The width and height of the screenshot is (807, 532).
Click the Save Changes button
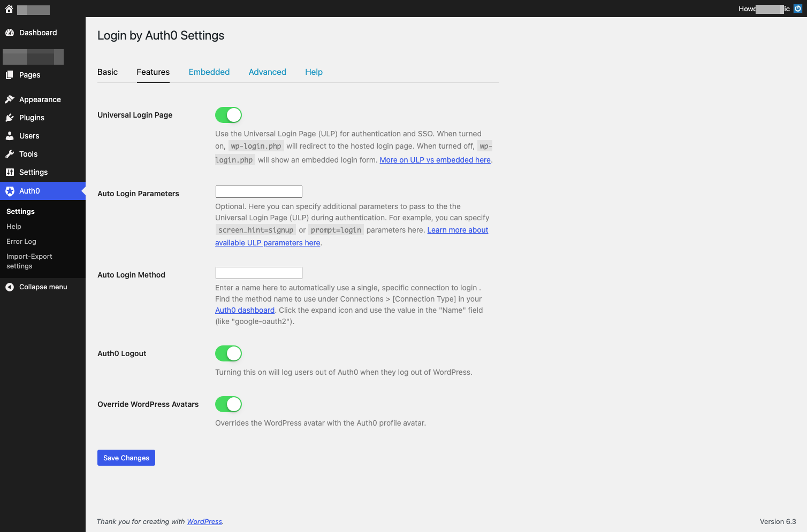[126, 458]
